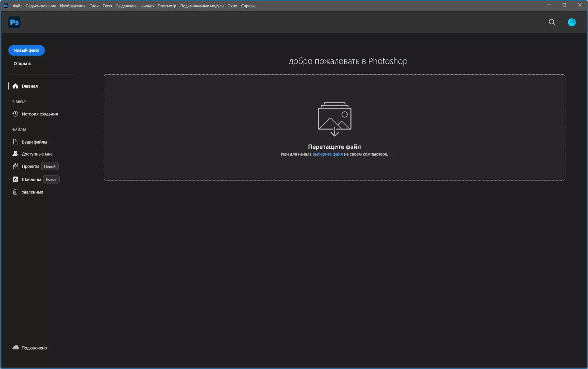Click the Новый badge next to Проекты
Image resolution: width=588 pixels, height=369 pixels.
pyautogui.click(x=50, y=166)
